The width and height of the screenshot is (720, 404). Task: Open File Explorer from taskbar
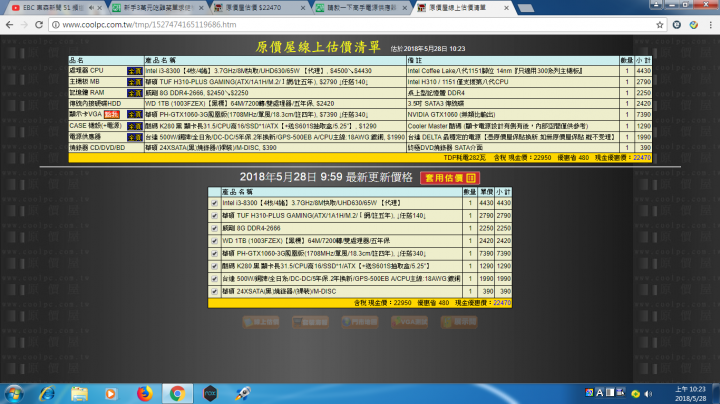pos(79,394)
